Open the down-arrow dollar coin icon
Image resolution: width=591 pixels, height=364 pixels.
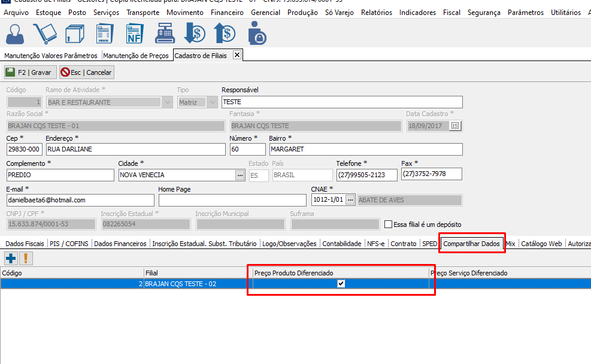click(x=195, y=34)
